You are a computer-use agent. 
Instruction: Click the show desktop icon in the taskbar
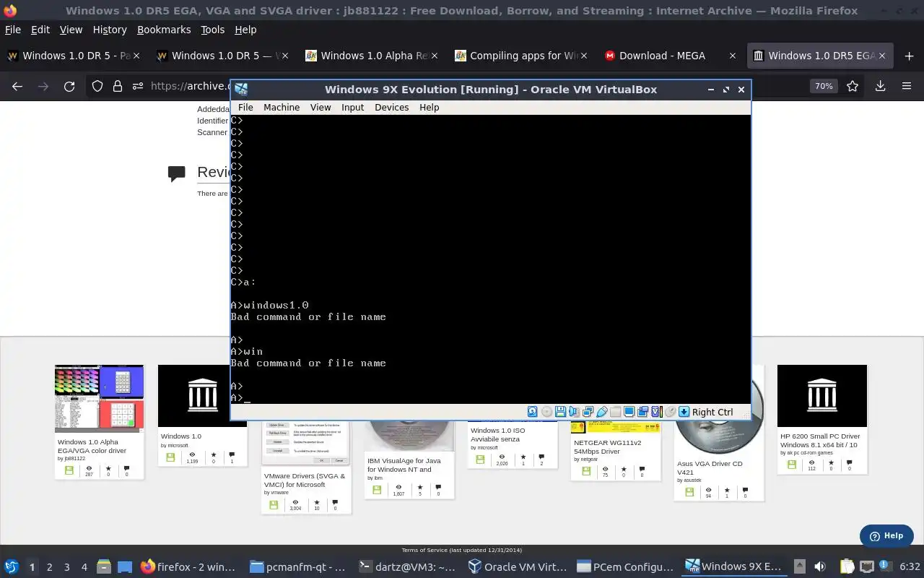tap(125, 566)
